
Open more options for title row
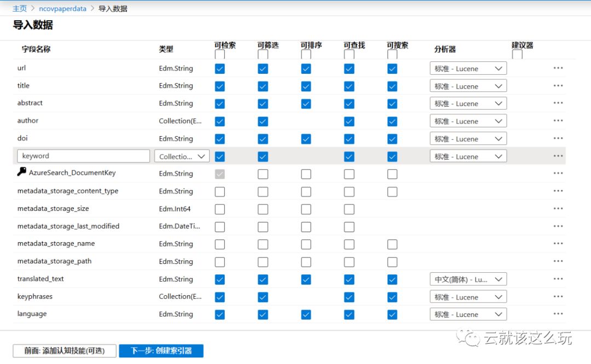point(558,86)
